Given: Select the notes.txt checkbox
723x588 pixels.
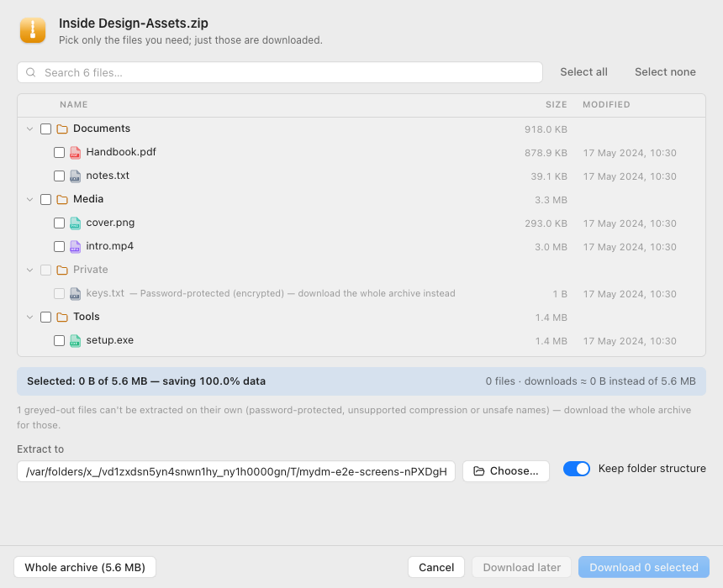Looking at the screenshot, I should point(59,176).
